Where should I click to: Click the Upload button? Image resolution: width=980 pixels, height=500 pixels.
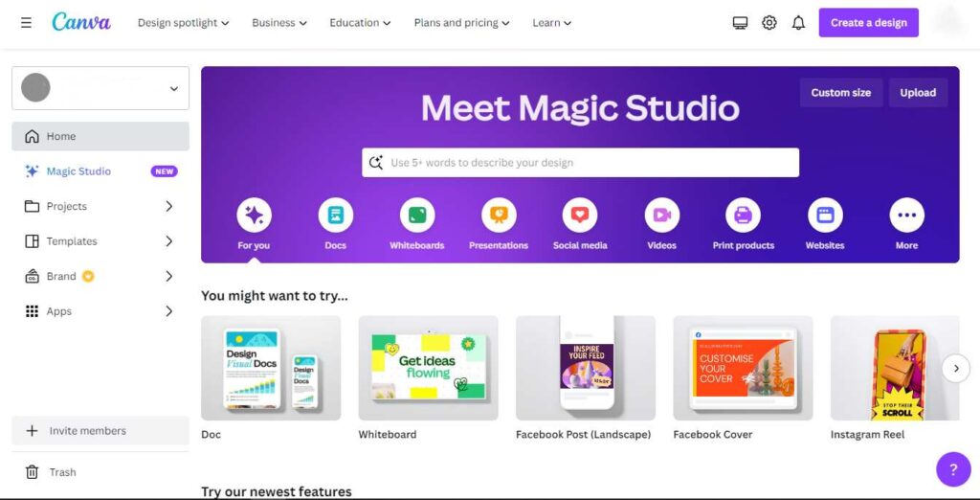(918, 93)
